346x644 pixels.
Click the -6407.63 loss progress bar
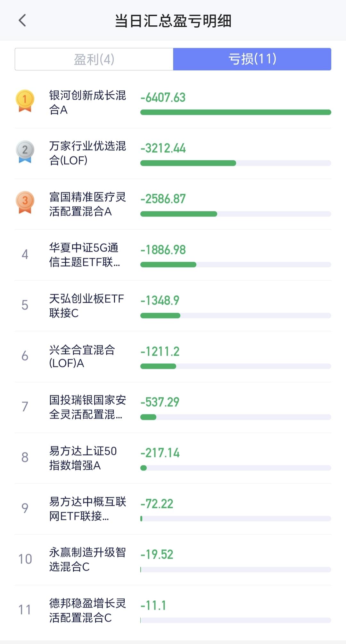click(x=235, y=112)
